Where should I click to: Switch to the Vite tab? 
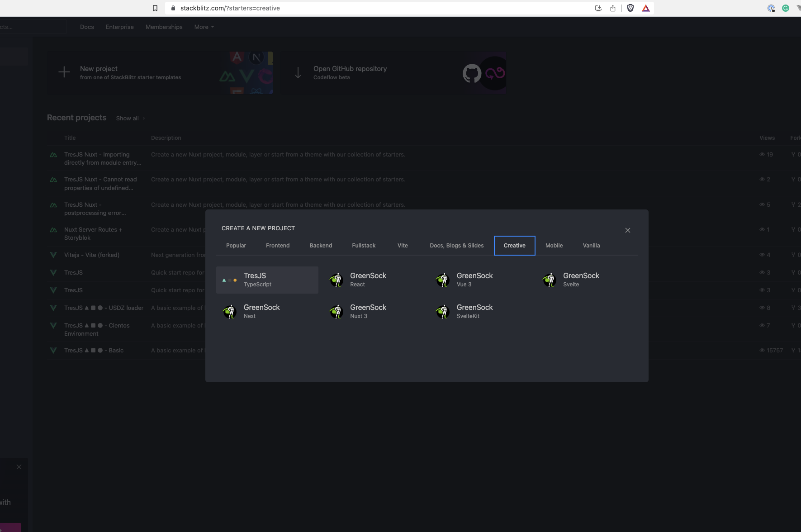[x=403, y=246]
